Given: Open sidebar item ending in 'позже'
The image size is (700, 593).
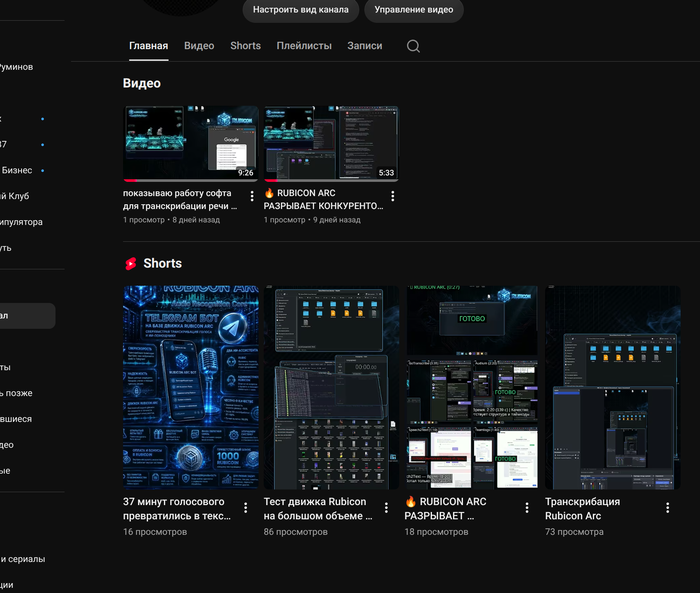Looking at the screenshot, I should click(x=16, y=393).
